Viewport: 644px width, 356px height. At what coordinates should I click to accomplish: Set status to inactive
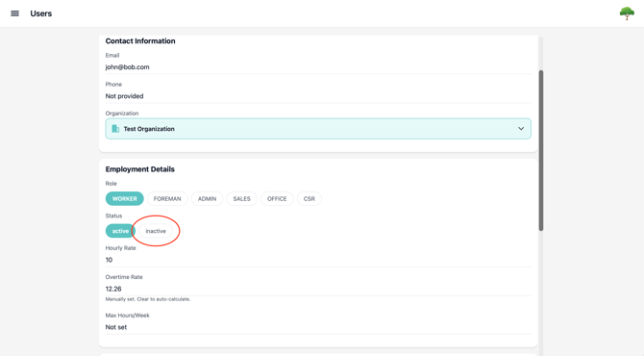(x=156, y=231)
